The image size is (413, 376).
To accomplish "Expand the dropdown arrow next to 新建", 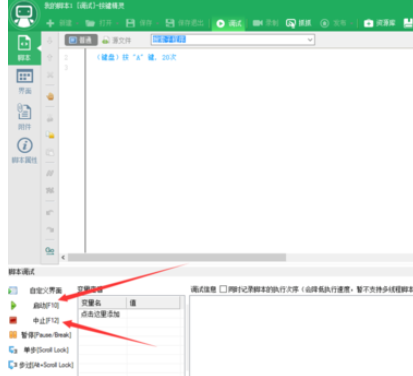I will coord(77,23).
